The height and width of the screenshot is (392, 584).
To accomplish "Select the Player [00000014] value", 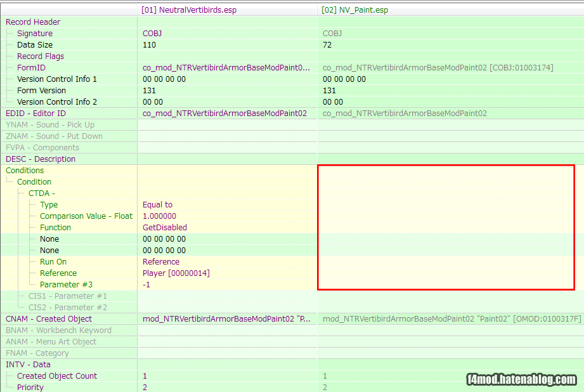I will [176, 273].
